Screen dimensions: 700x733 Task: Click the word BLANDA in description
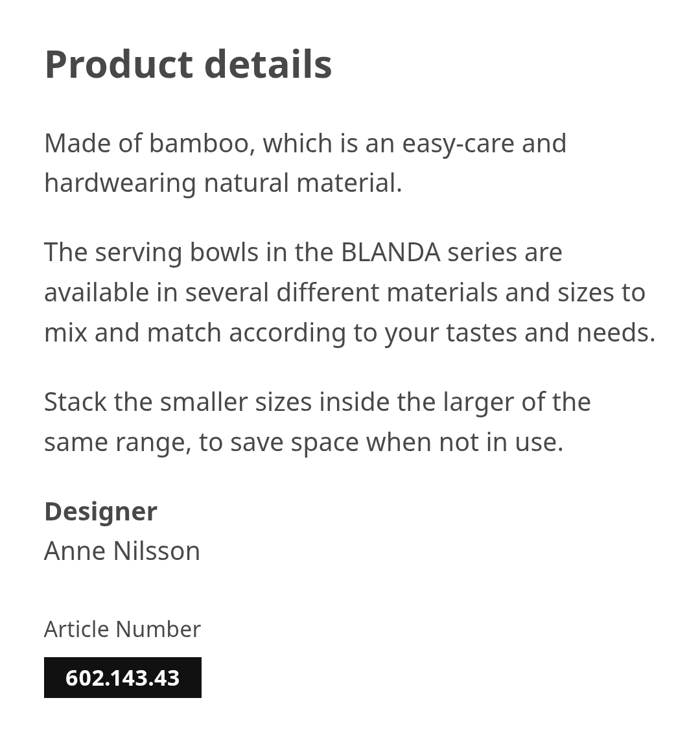point(390,253)
